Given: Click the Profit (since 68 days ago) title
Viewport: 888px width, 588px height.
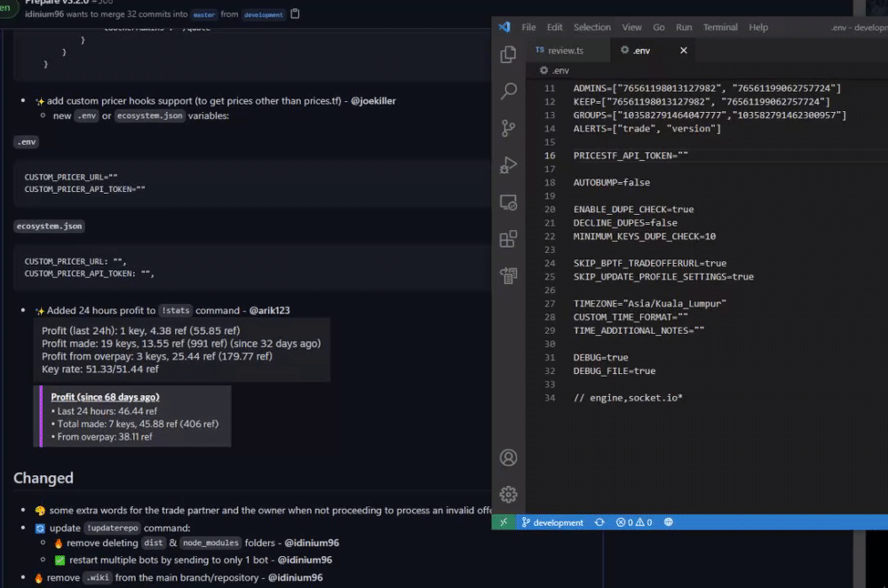Looking at the screenshot, I should point(105,397).
